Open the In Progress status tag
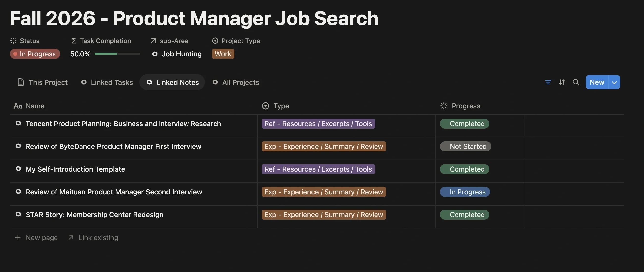Image resolution: width=644 pixels, height=272 pixels. [35, 54]
